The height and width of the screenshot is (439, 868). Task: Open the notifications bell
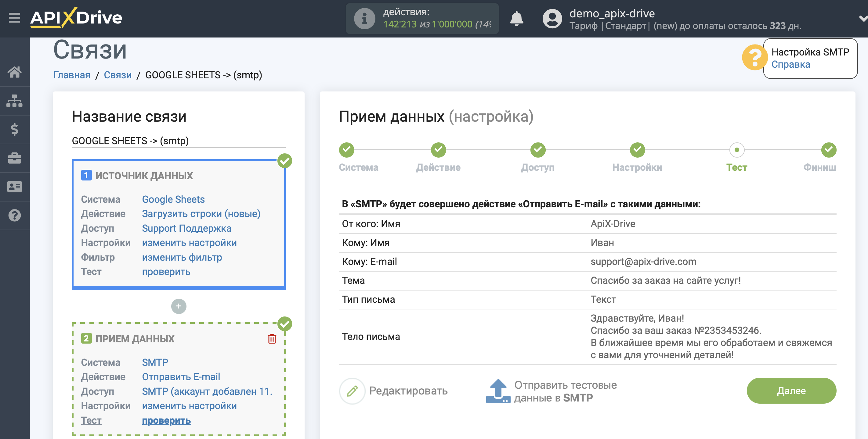pyautogui.click(x=516, y=19)
